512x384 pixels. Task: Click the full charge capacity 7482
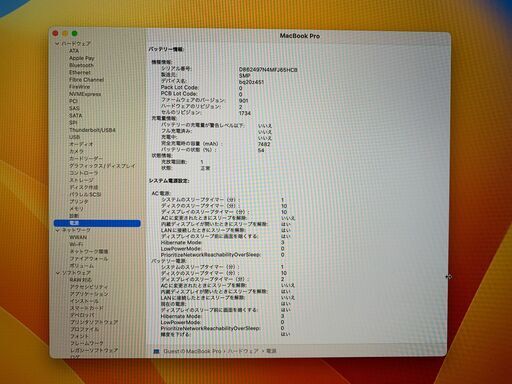tap(264, 144)
